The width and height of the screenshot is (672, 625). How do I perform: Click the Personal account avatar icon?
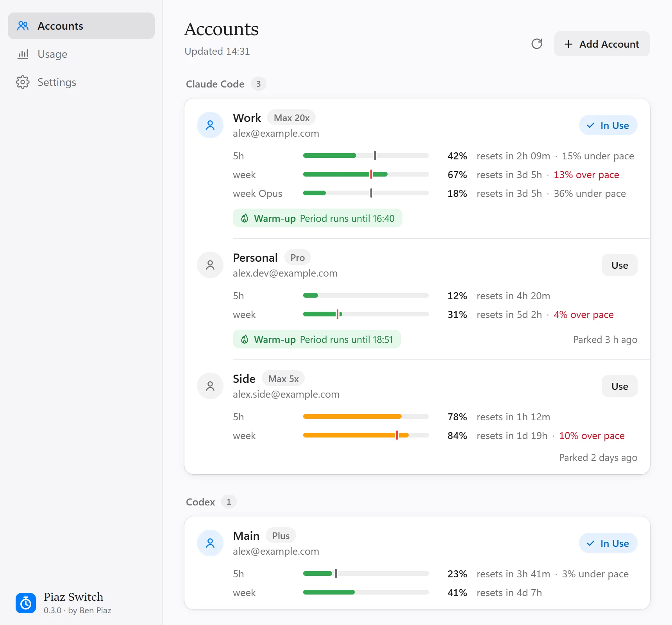point(210,265)
